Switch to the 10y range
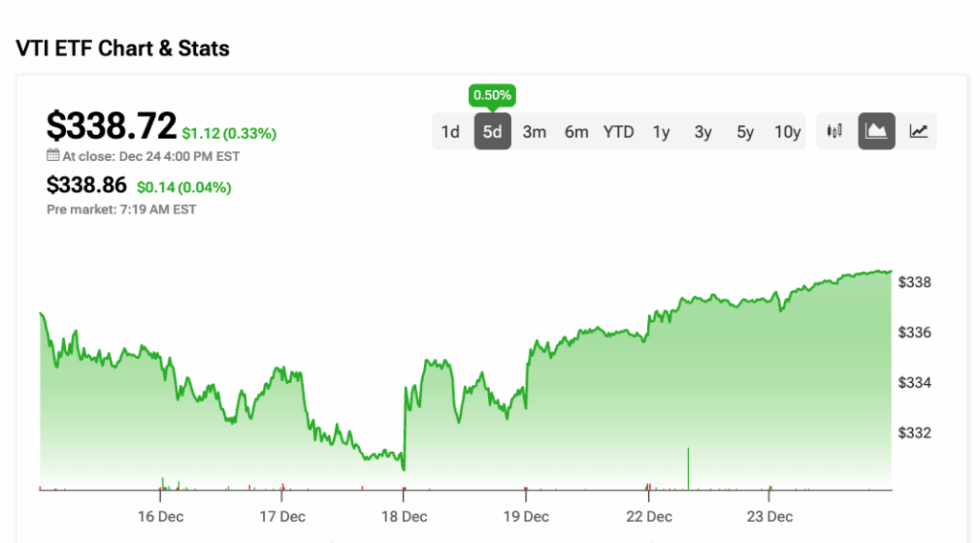This screenshot has width=980, height=543. [788, 132]
